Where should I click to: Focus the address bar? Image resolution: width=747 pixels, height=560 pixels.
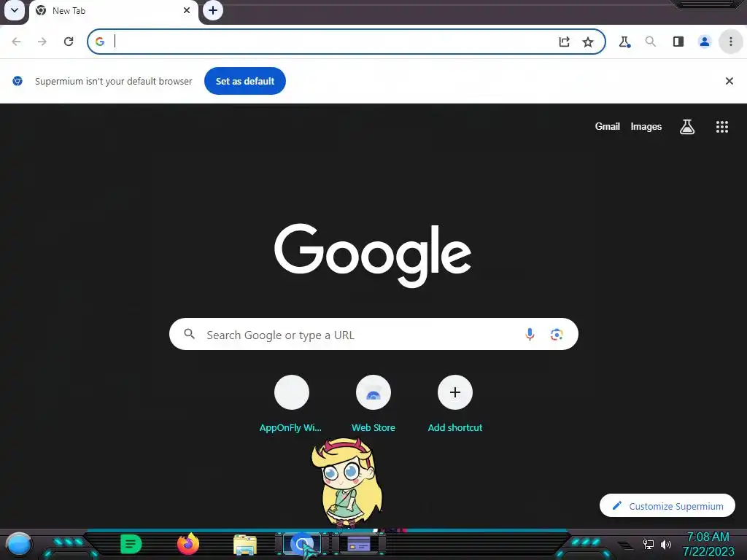coord(347,42)
